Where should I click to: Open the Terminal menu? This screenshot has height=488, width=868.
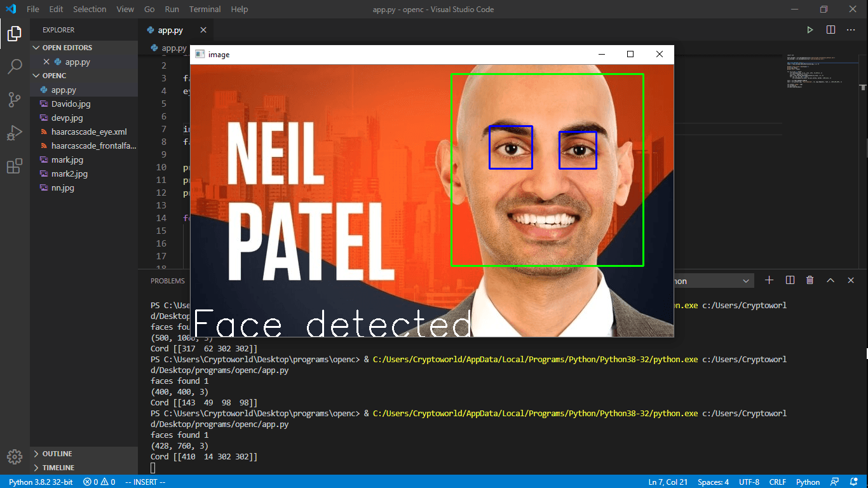205,10
